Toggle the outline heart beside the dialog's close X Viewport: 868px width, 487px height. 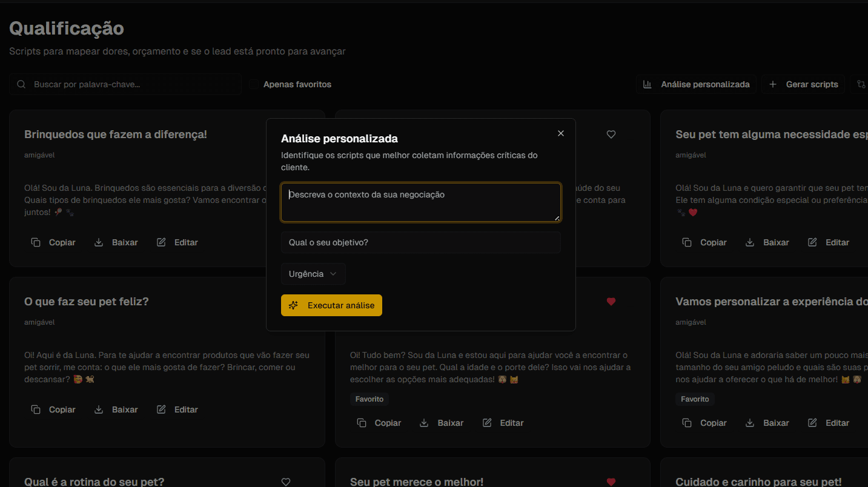pos(611,134)
